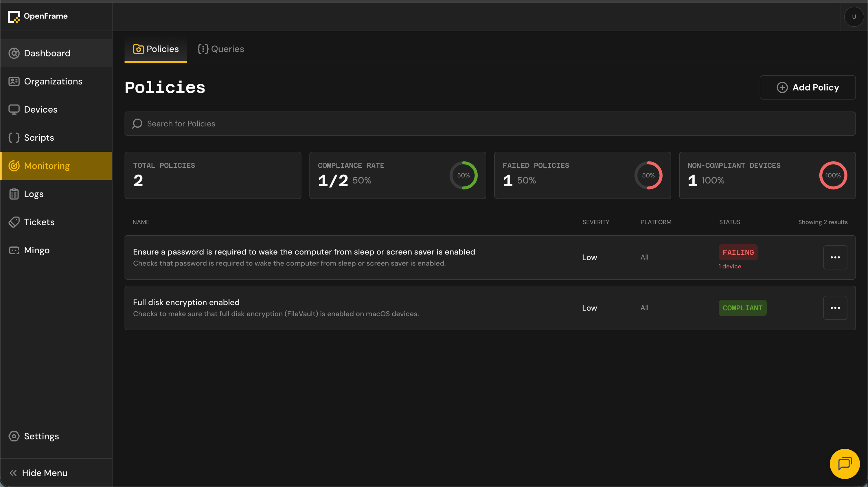Click 'Showing 2 results' text
The image size is (868, 487).
[x=823, y=222]
